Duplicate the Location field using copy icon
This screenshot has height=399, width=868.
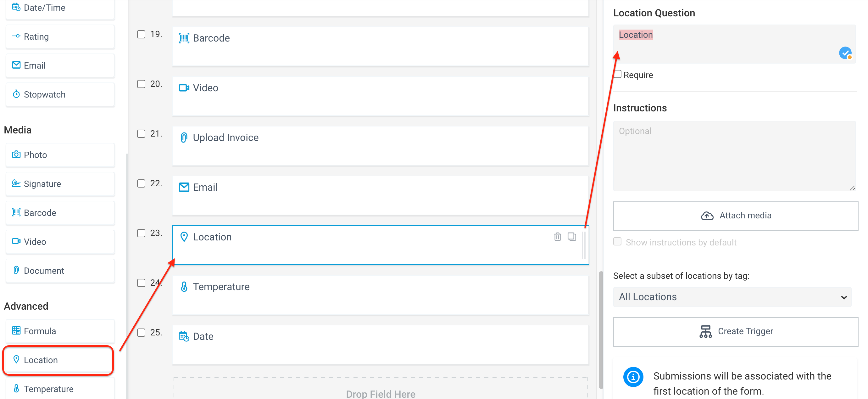(x=572, y=237)
